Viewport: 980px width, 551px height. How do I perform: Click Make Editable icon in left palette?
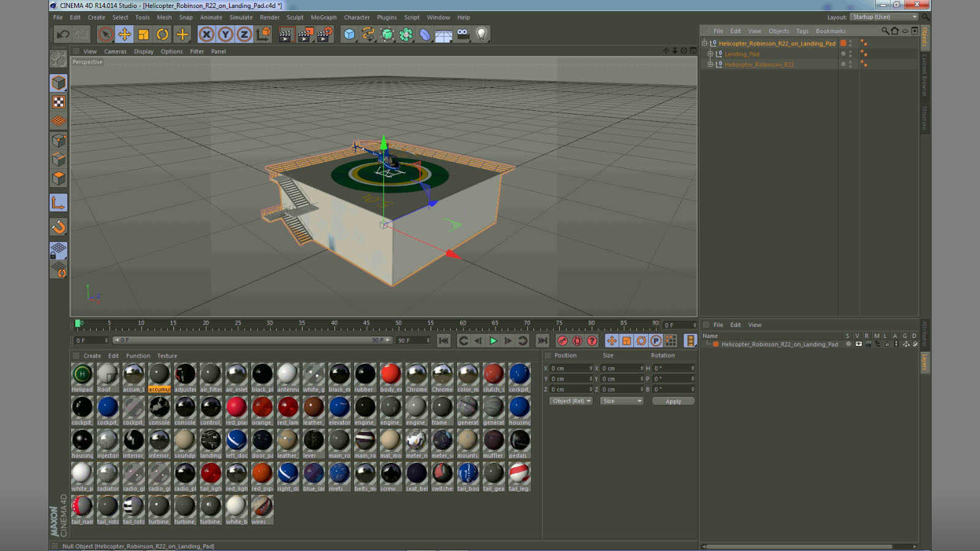click(x=58, y=59)
